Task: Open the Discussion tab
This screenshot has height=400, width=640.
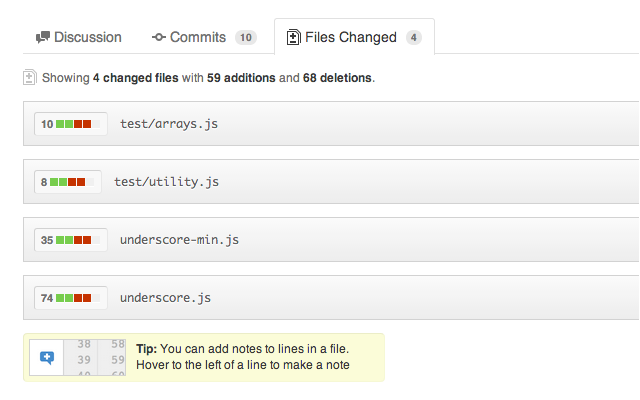Action: [x=78, y=38]
